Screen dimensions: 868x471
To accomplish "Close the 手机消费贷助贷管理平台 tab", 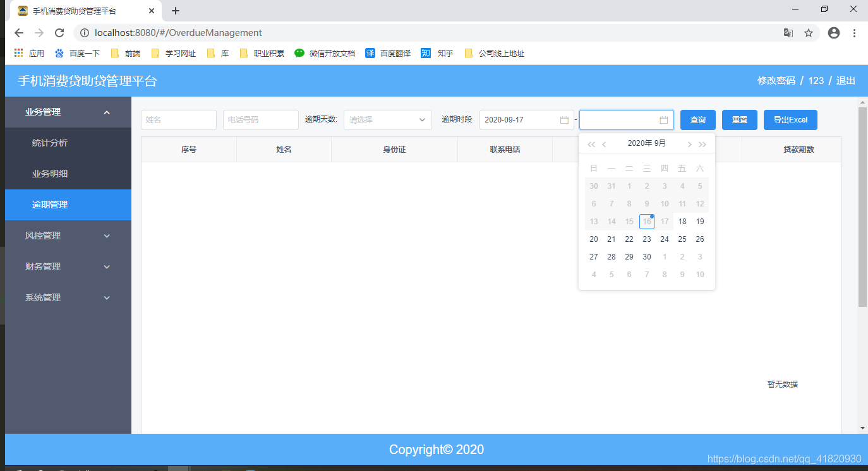I will point(152,11).
